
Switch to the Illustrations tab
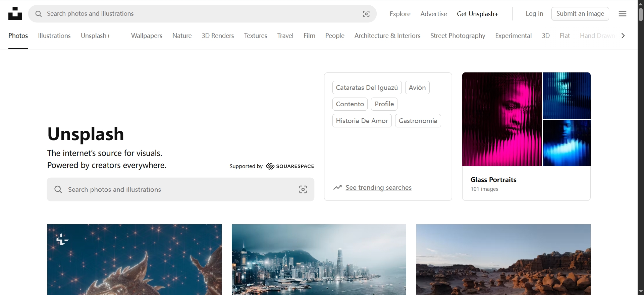(x=54, y=36)
